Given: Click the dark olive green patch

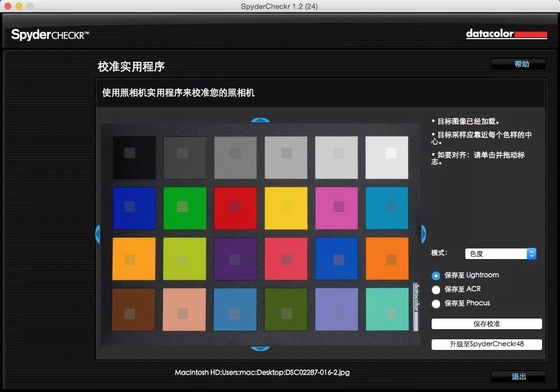Looking at the screenshot, I should point(286,310).
